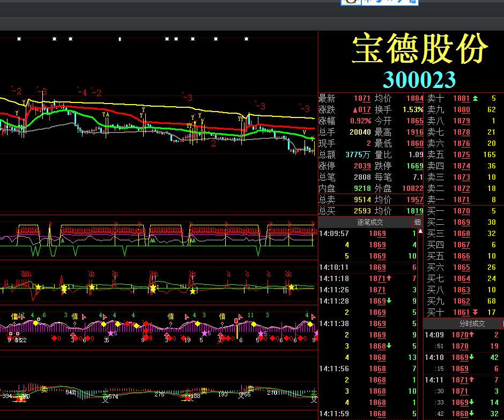504x420 pixels.
Task: Select the 最低 price 1860
Action: pos(415,143)
